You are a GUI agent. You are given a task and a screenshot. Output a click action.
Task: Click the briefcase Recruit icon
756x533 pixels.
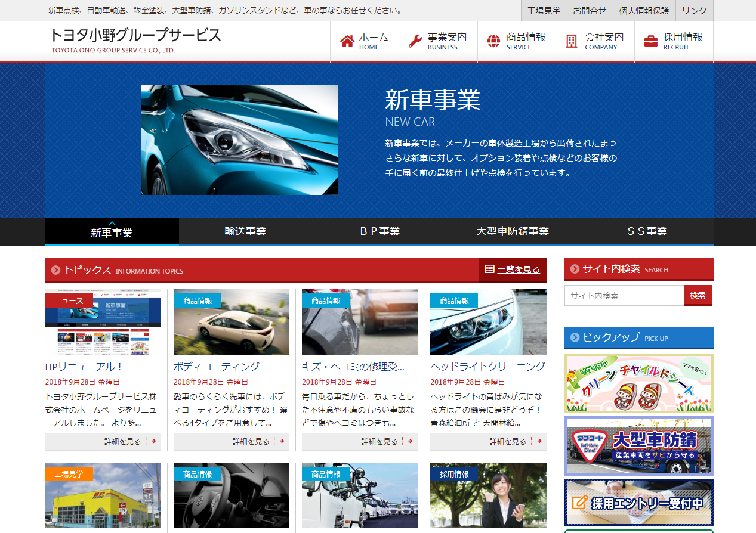pyautogui.click(x=651, y=41)
